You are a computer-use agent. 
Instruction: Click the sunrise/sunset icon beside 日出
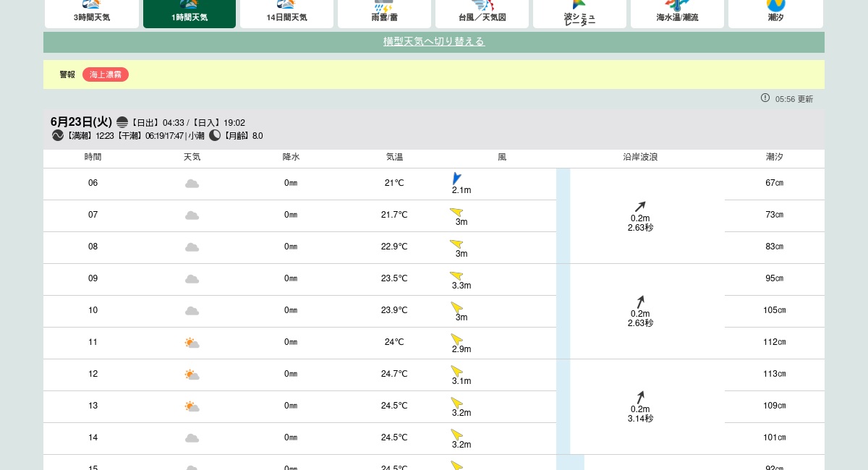[122, 122]
